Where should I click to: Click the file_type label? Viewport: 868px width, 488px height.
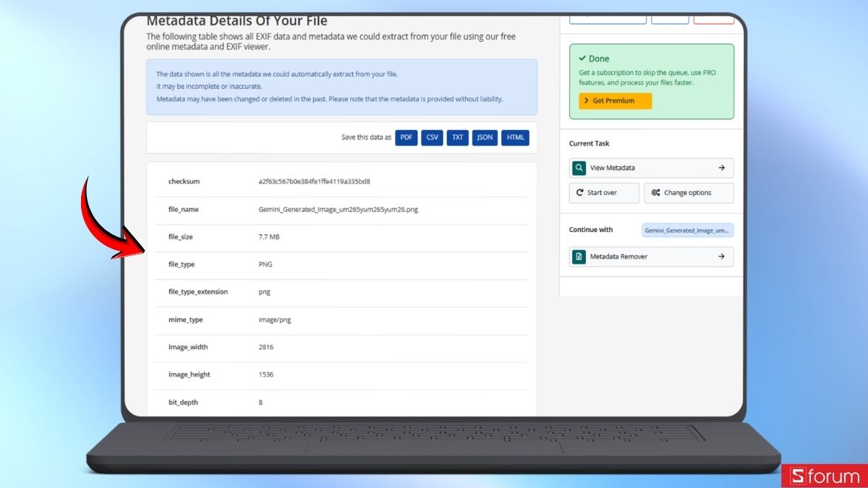[x=182, y=265]
